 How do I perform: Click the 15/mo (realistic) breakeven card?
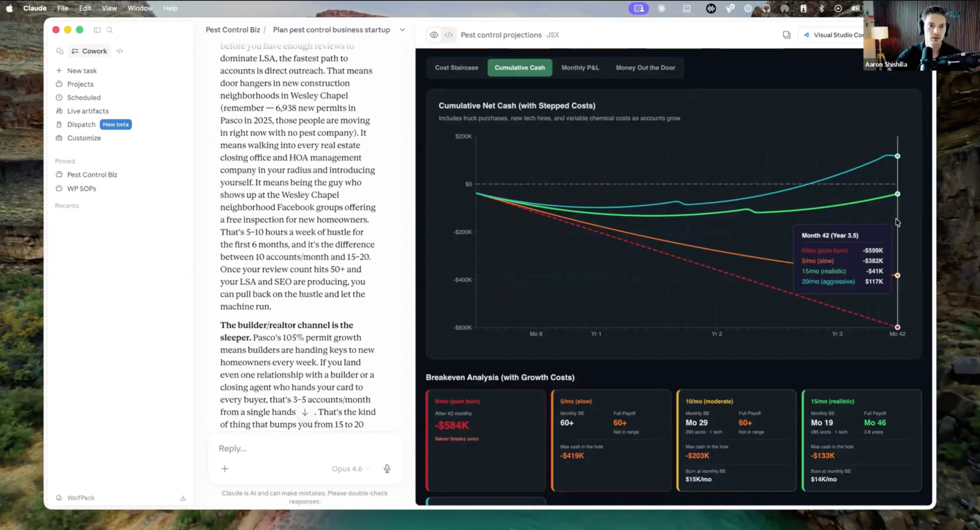(x=862, y=440)
